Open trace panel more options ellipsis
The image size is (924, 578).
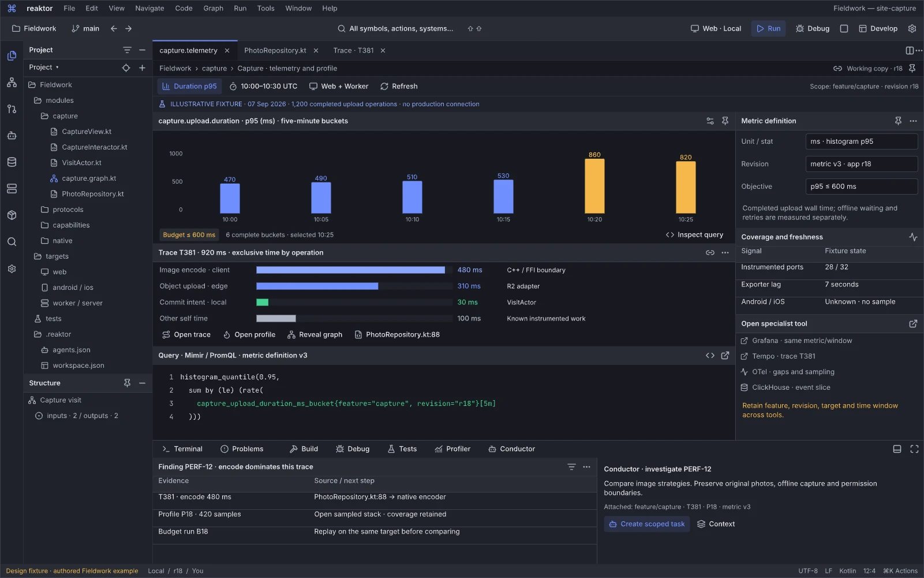(725, 252)
